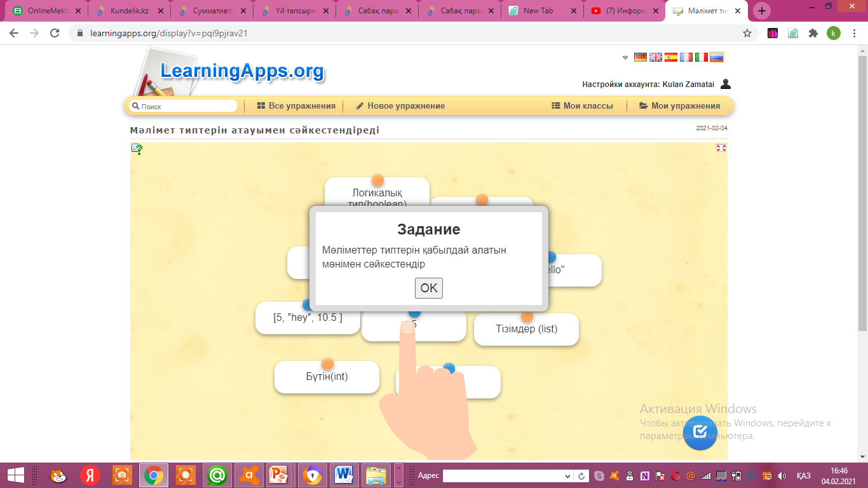Click the date 2021-02-04

pos(712,128)
